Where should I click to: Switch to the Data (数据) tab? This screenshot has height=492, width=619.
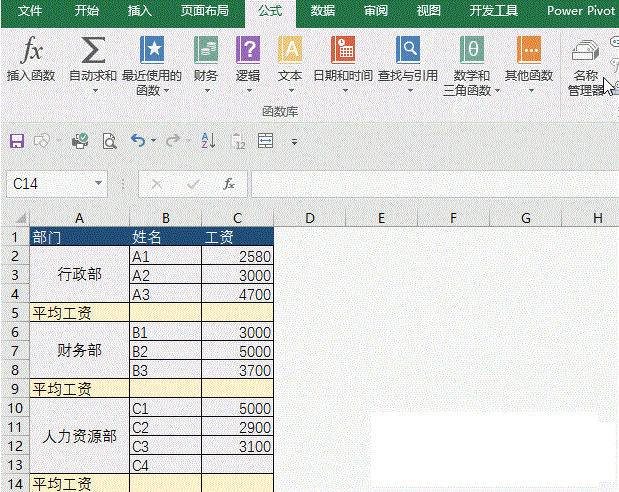pyautogui.click(x=323, y=11)
